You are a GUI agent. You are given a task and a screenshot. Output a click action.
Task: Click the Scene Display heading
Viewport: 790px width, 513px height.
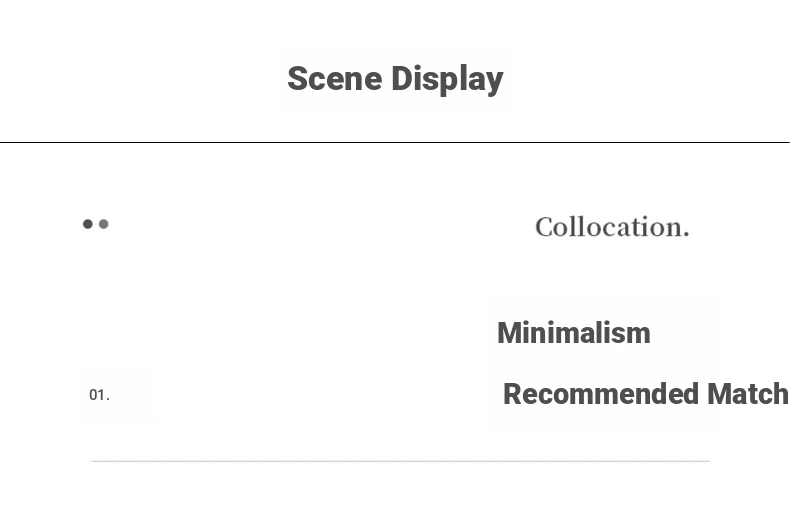396,79
